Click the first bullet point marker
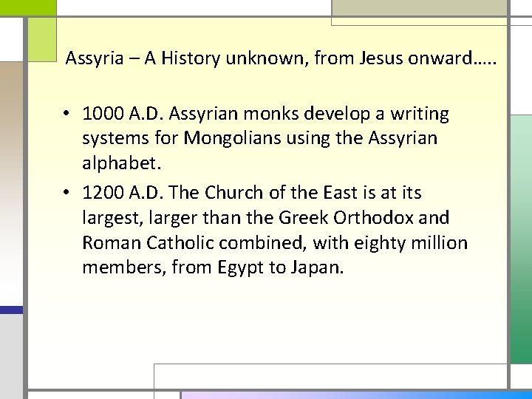 pos(66,113)
